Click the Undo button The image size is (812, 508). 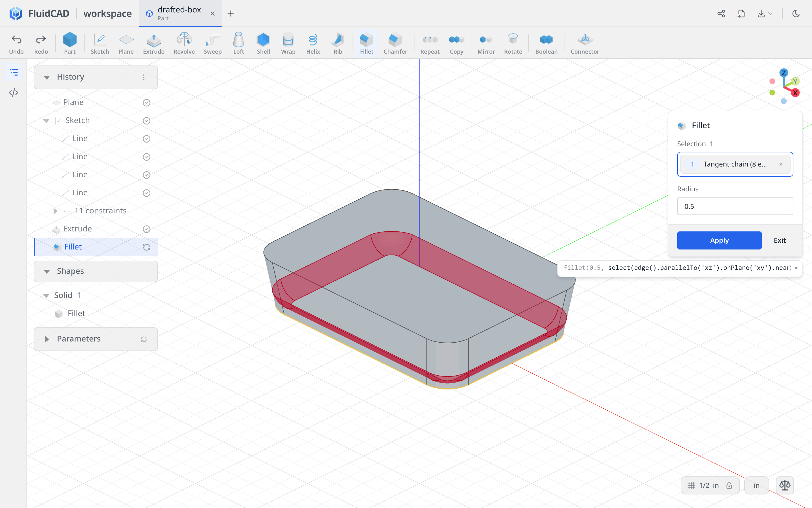point(16,43)
